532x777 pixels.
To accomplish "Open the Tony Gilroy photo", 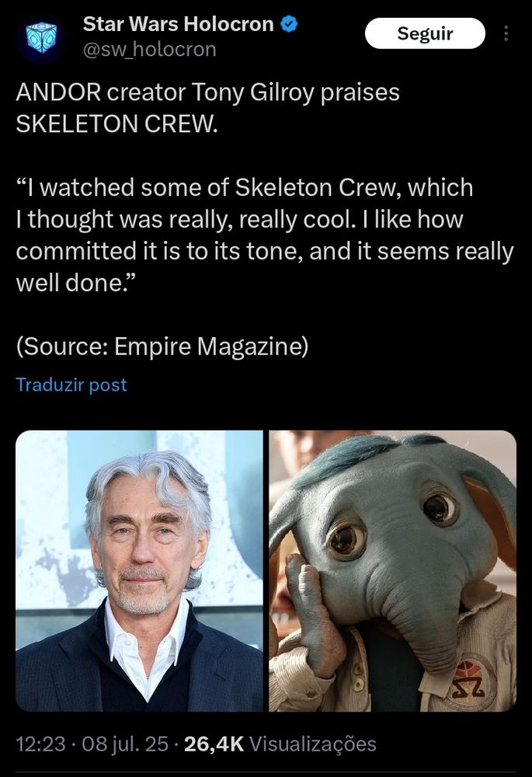I will (x=139, y=571).
